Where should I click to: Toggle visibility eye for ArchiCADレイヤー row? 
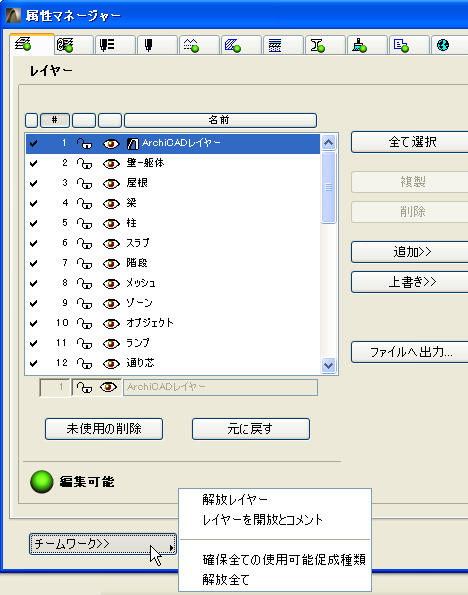click(111, 143)
